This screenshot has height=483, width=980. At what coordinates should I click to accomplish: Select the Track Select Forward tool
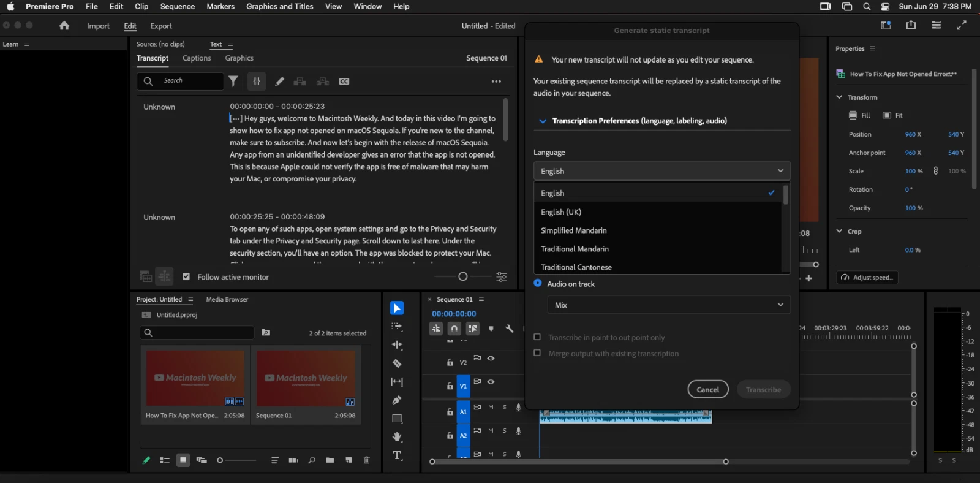tap(397, 327)
